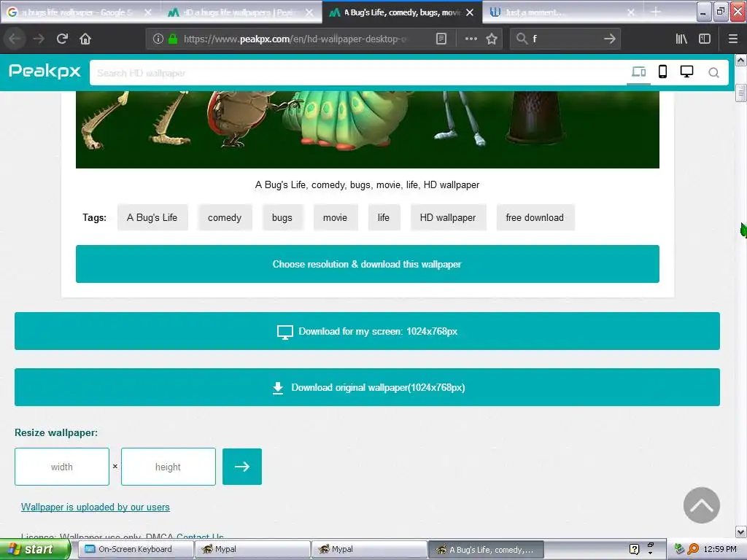Click the vertical scrollbar up arrow
Viewport: 747px width, 560px height.
(x=741, y=60)
